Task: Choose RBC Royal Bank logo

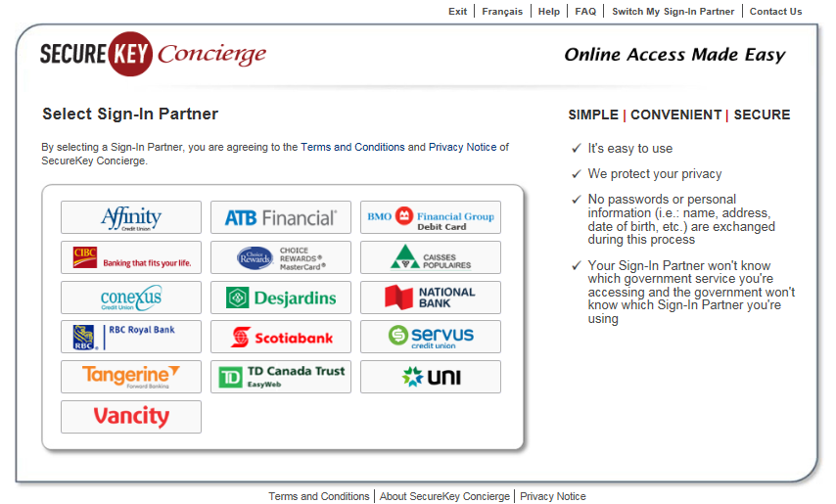Action: point(131,337)
